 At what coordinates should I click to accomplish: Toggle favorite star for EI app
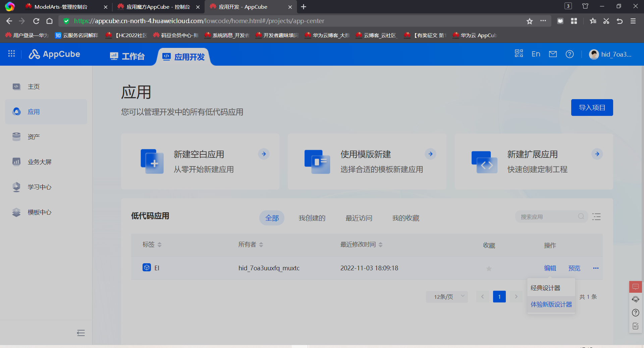click(489, 268)
